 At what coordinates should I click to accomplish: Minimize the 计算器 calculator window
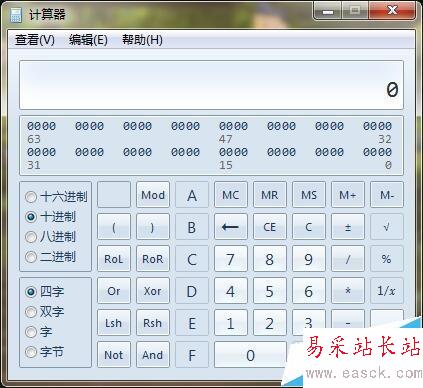tap(328, 11)
